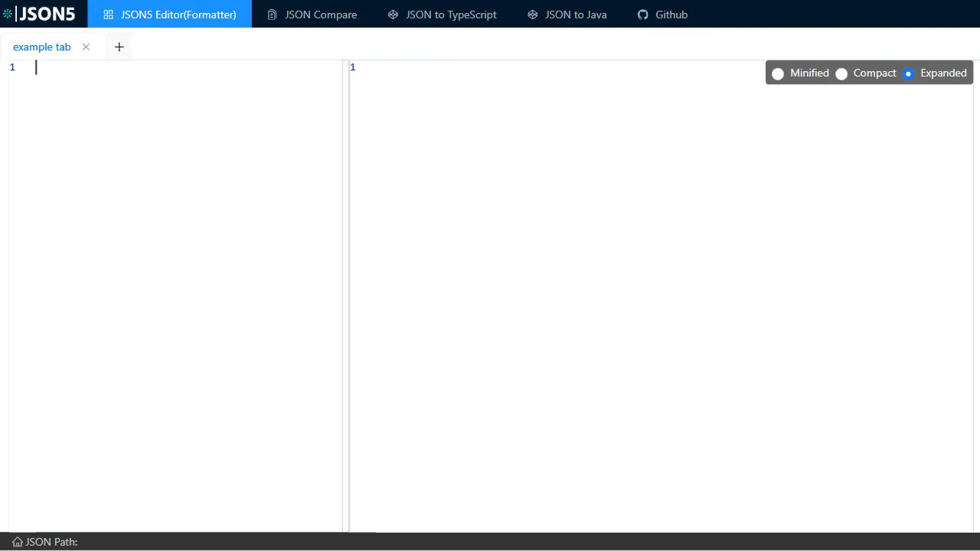980x551 pixels.
Task: Click the JSON to Java cube icon
Action: pos(533,15)
